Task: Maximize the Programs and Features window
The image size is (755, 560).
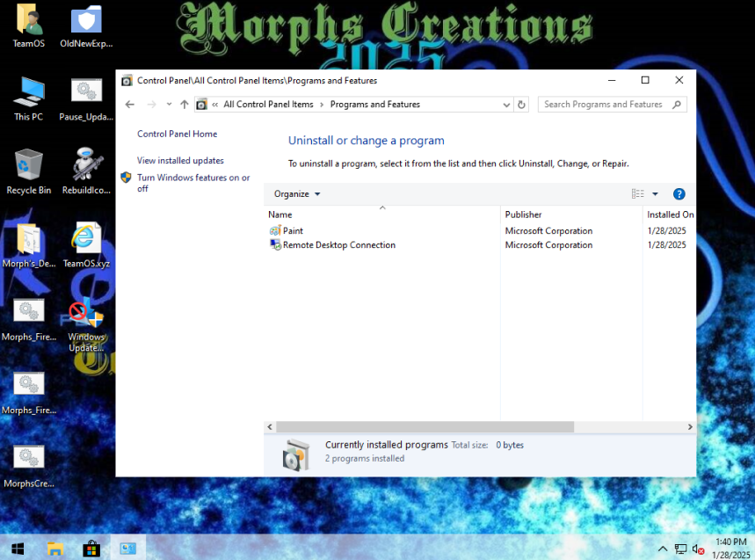Action: click(645, 80)
